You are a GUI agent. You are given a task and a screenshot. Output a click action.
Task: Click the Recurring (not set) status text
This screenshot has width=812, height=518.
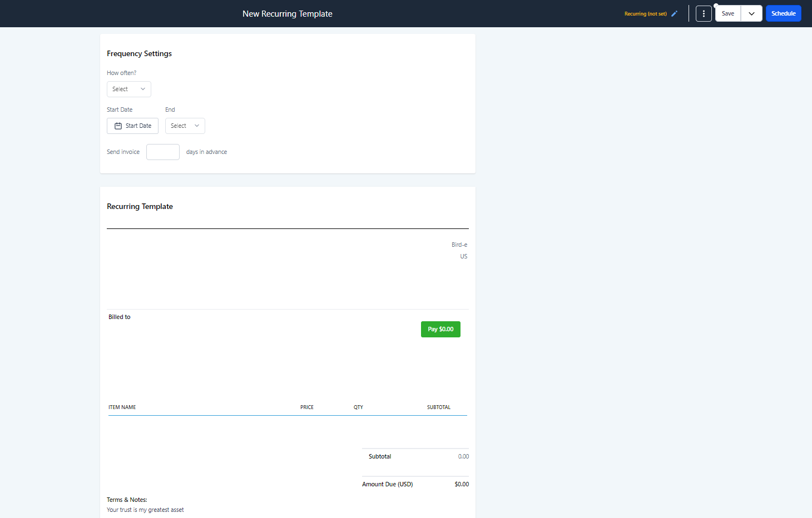pos(645,14)
